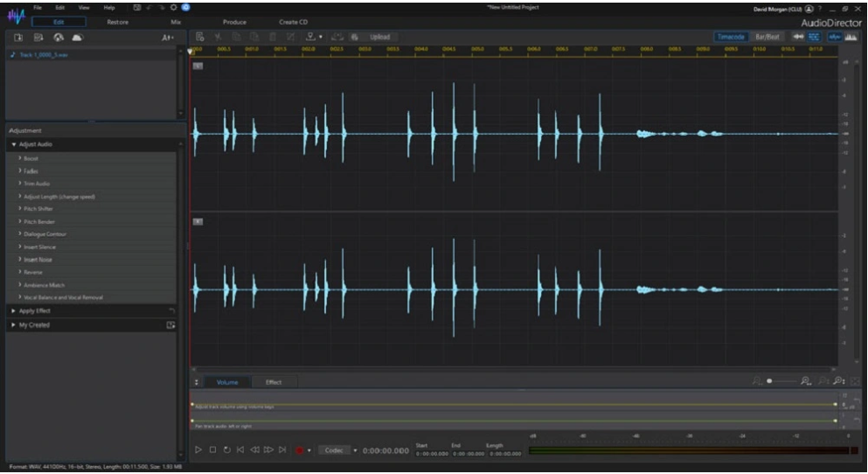
Task: Expand Adjust Length (change speed)
Action: 91,197
